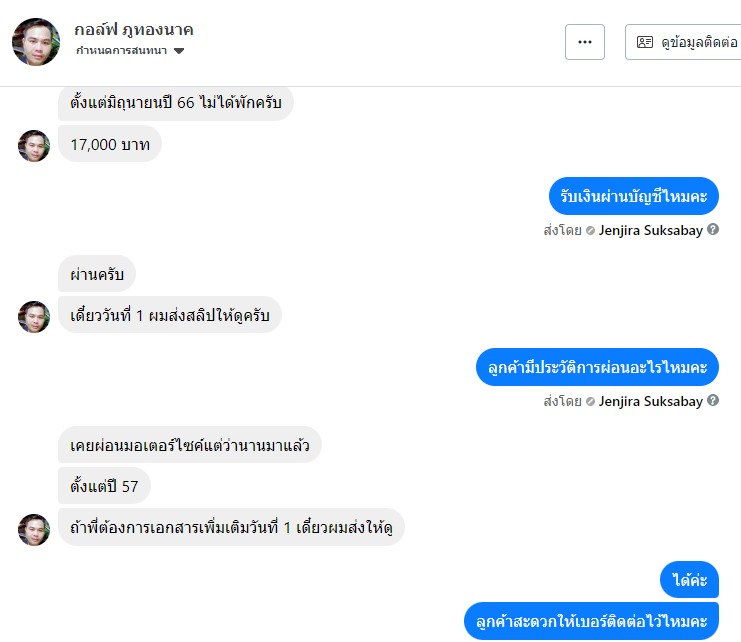This screenshot has height=642, width=741.
Task: Click the avatar beside "ถ้าพี่ต้องการเอกสารเพิ่มเติม" message
Action: tap(34, 529)
